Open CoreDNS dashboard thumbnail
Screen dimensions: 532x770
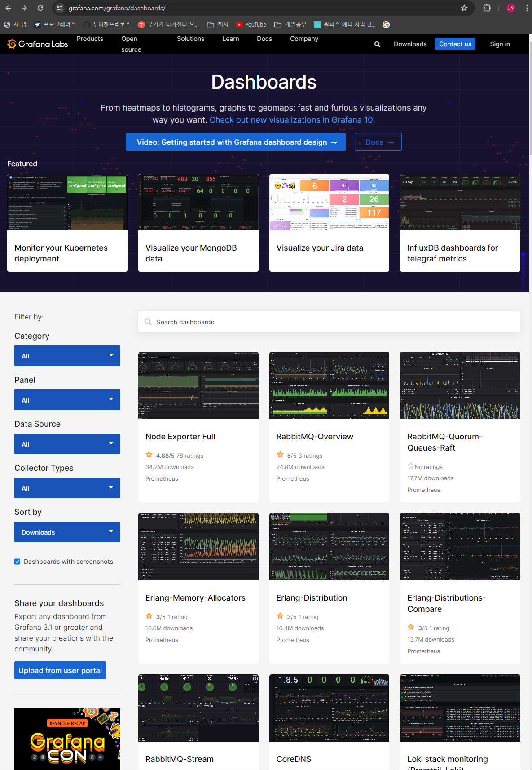tap(329, 708)
